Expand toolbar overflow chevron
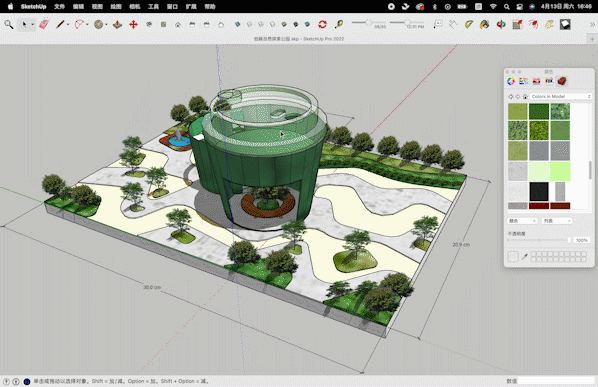Viewport: 598px width, 387px height. point(592,24)
